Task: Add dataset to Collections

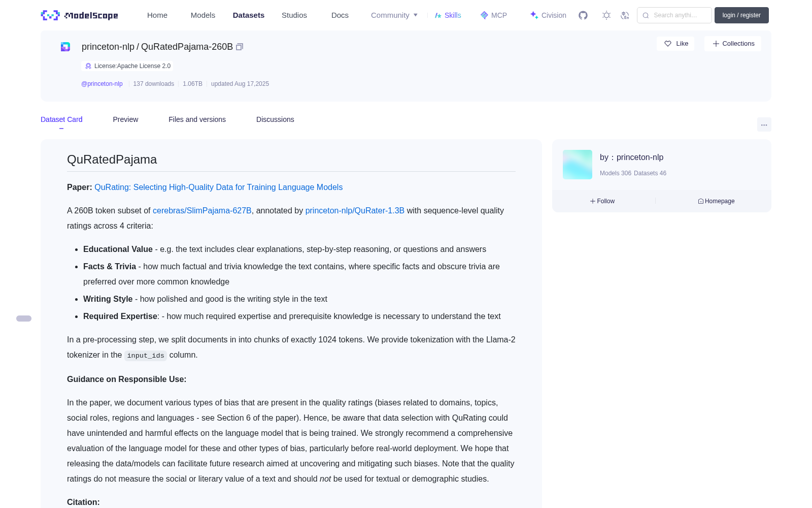Action: pyautogui.click(x=733, y=44)
